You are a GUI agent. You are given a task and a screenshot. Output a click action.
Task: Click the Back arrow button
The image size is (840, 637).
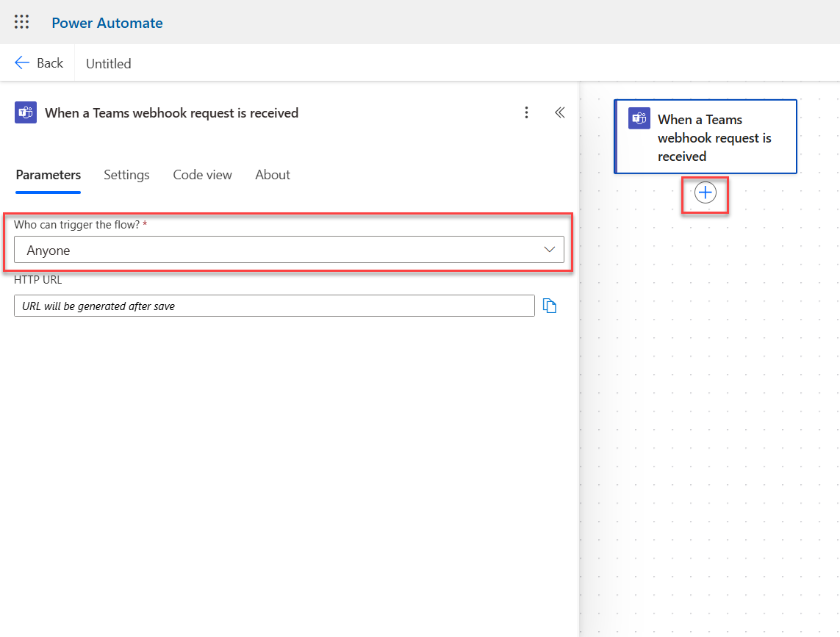pos(38,63)
